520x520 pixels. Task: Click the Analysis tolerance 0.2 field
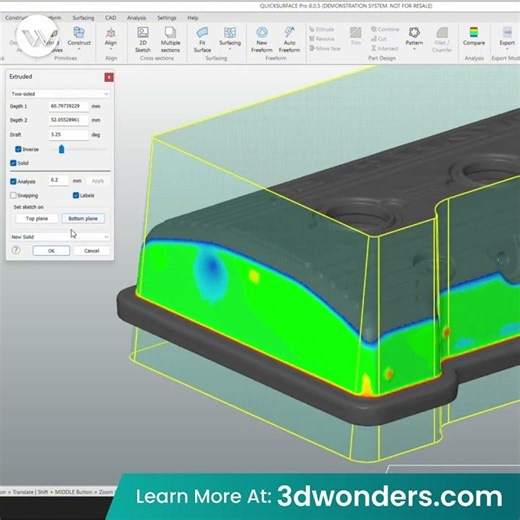[59, 180]
